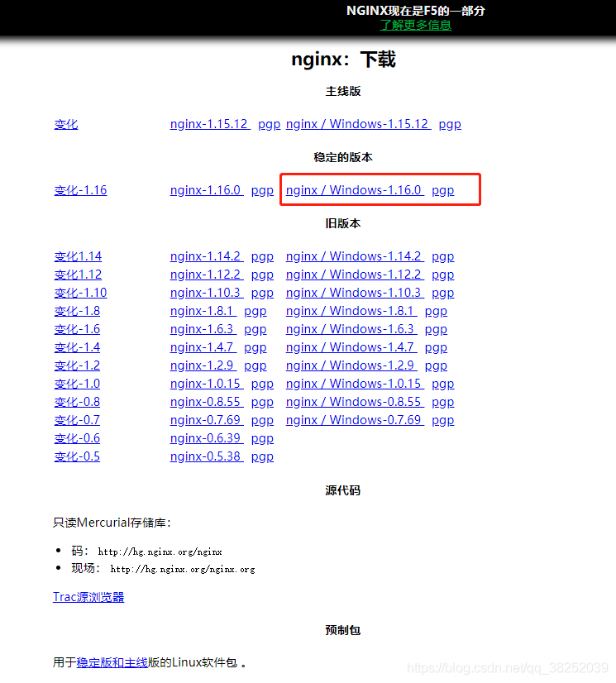Viewport: 616px width, 683px height.
Task: Download nginx-0.5.38
Action: [x=207, y=457]
